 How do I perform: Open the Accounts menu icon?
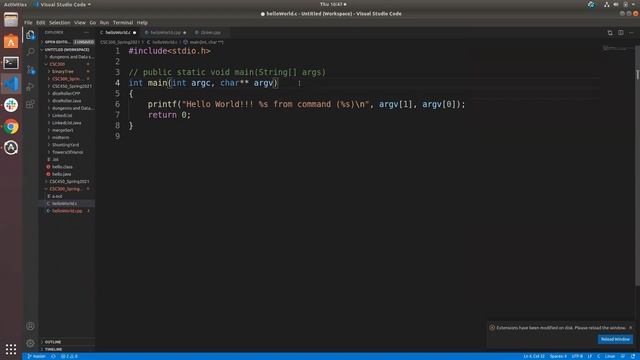[x=30, y=326]
